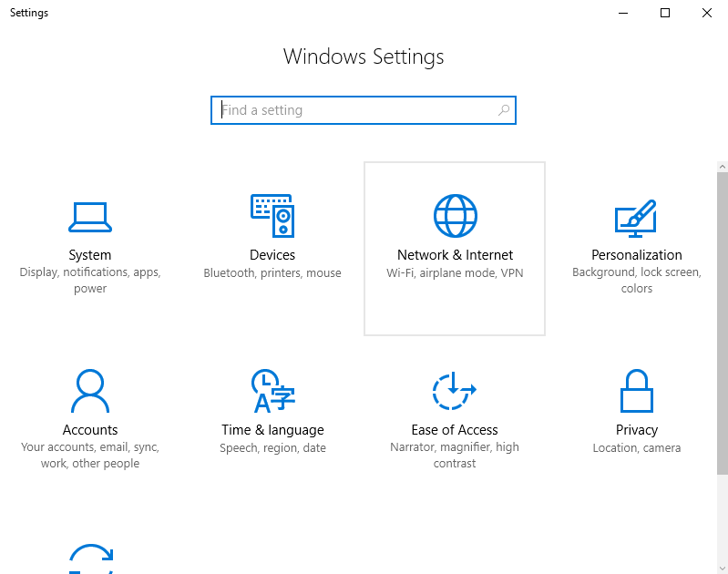This screenshot has width=728, height=574.
Task: Click the vertical scrollbar thumb
Action: click(722, 319)
